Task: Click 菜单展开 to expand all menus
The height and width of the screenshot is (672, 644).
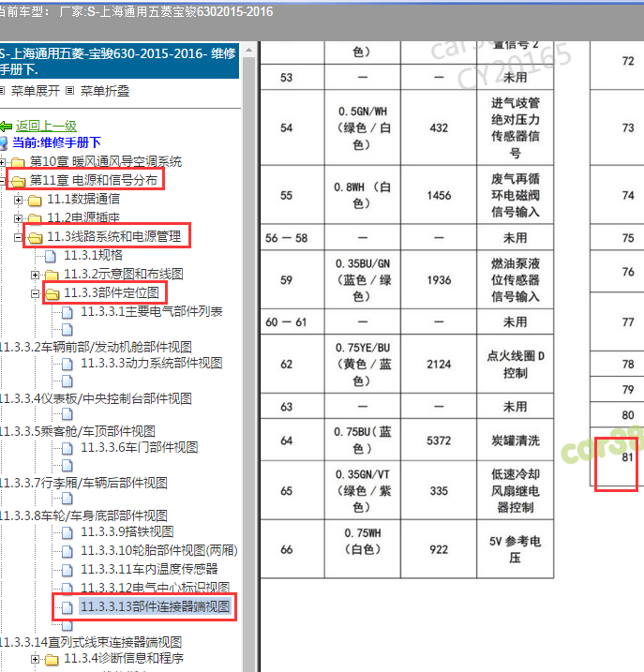Action: click(36, 91)
